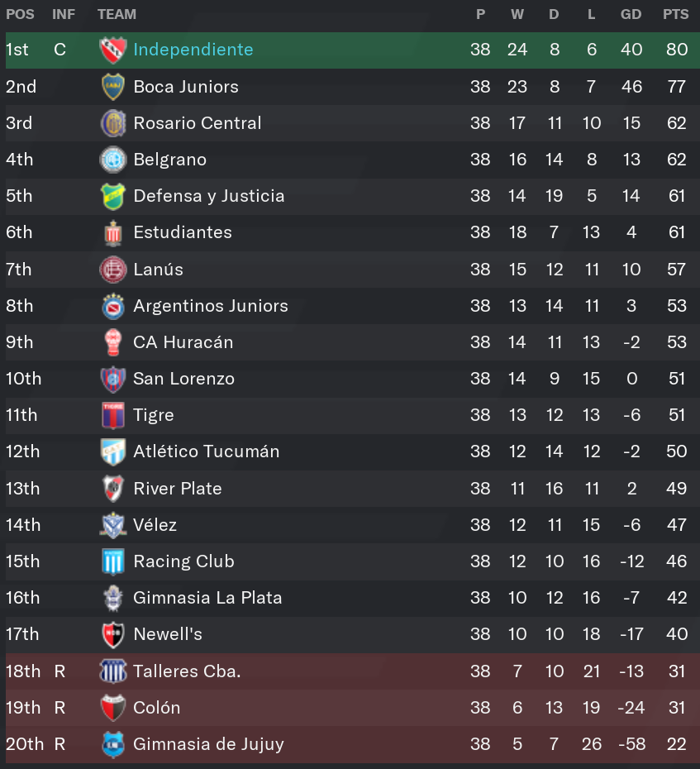Click the Newell's red and black badge

coord(113,634)
